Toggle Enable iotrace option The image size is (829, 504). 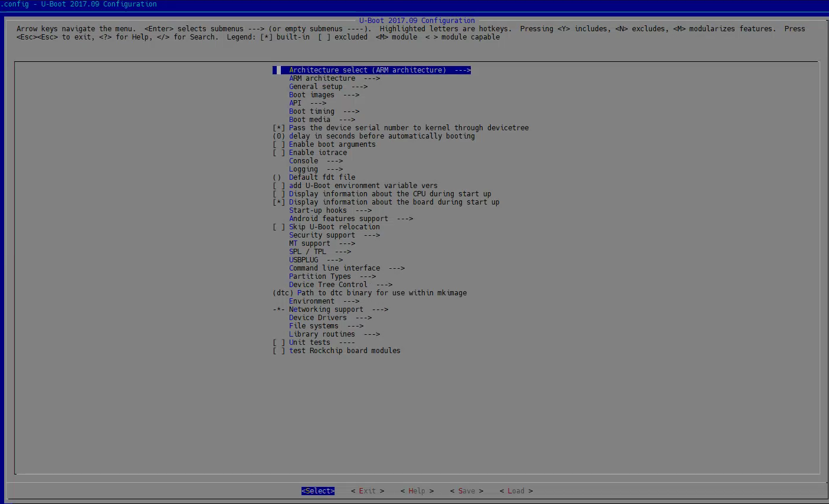pyautogui.click(x=310, y=153)
